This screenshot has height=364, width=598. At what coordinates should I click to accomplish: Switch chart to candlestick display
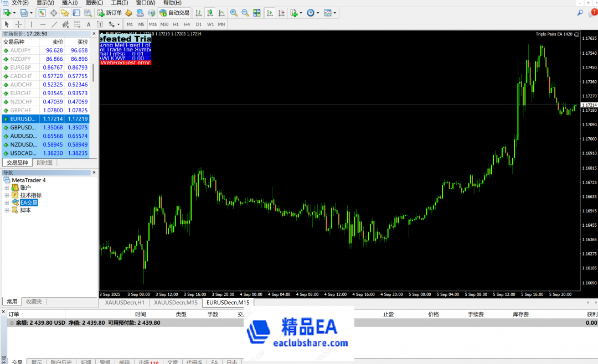pyautogui.click(x=209, y=13)
